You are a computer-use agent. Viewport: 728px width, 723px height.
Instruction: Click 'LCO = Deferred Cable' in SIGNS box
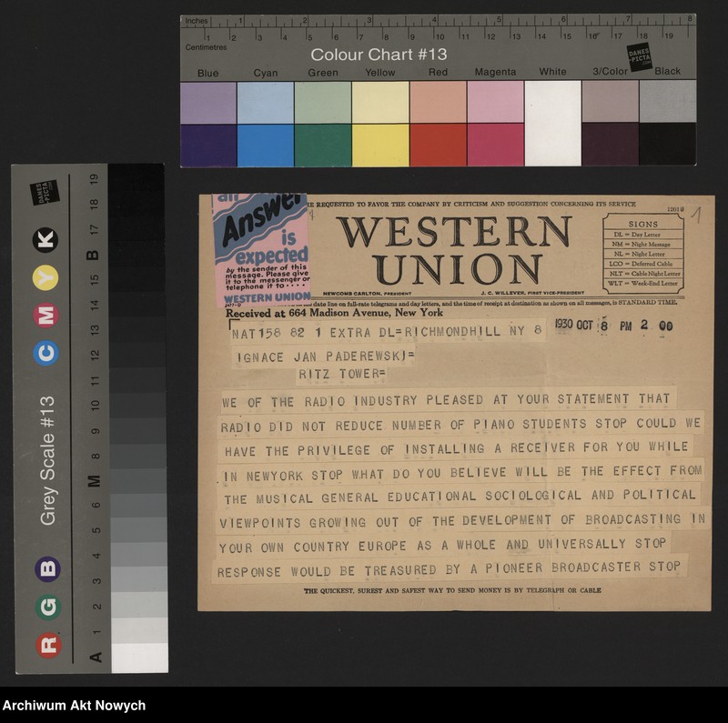coord(641,264)
